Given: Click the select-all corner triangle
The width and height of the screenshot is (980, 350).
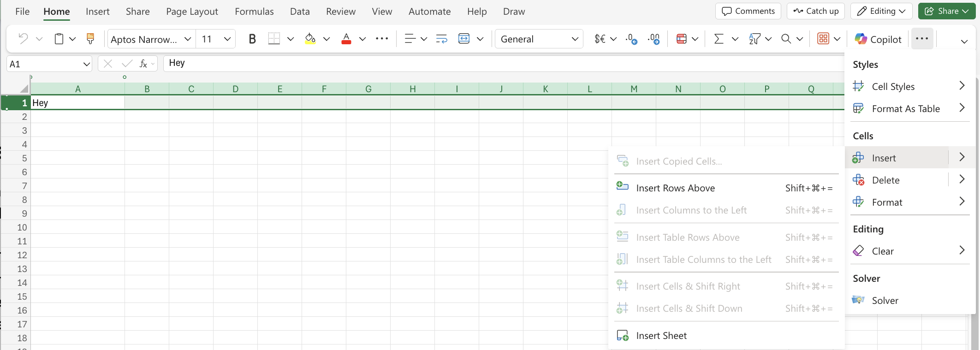Looking at the screenshot, I should pos(24,89).
